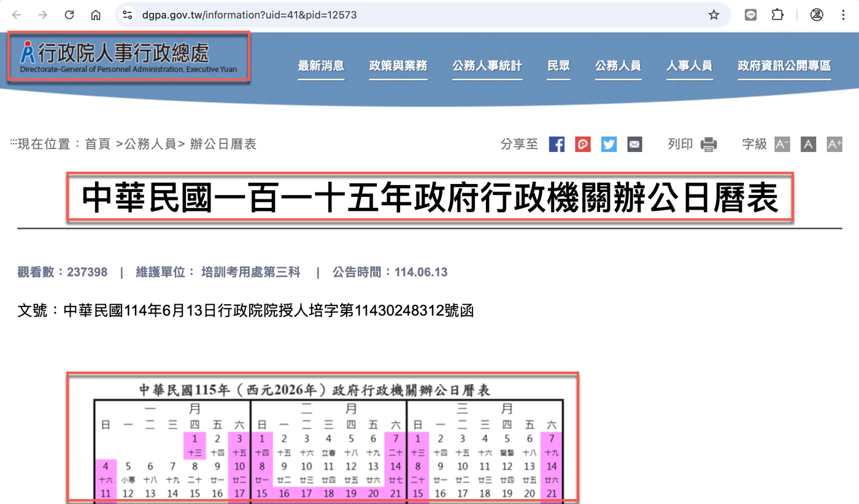Click the 行政院人事行政總處 logo

point(128,56)
